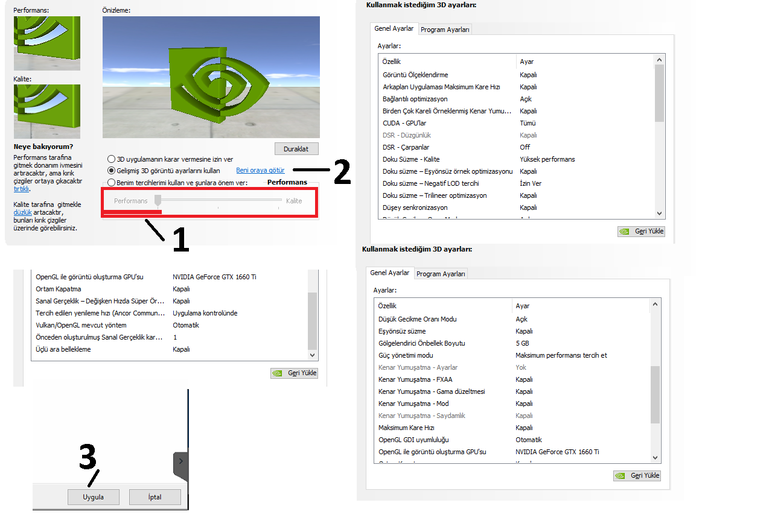This screenshot has height=532, width=772.
Task: Open the "Beni oraya götür" link
Action: (260, 171)
